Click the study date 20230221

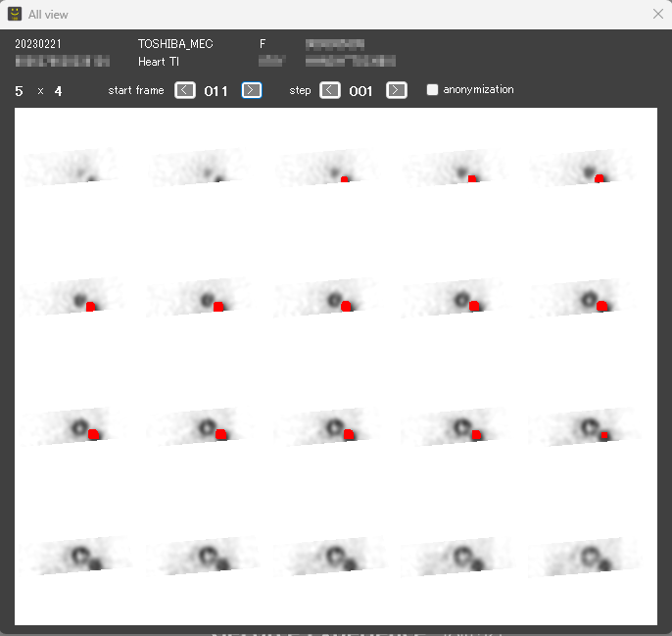(38, 44)
